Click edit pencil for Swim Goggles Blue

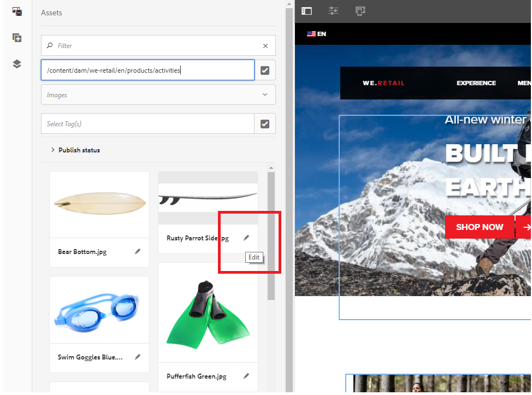click(x=138, y=357)
